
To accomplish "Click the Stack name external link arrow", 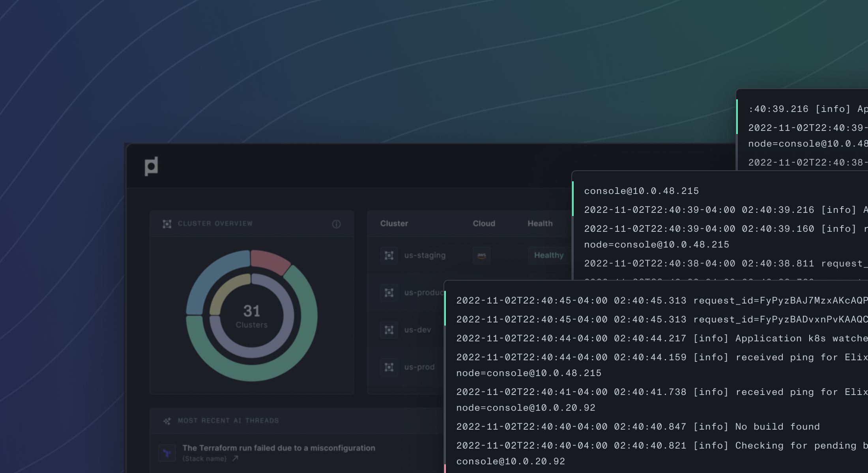I will click(x=234, y=458).
